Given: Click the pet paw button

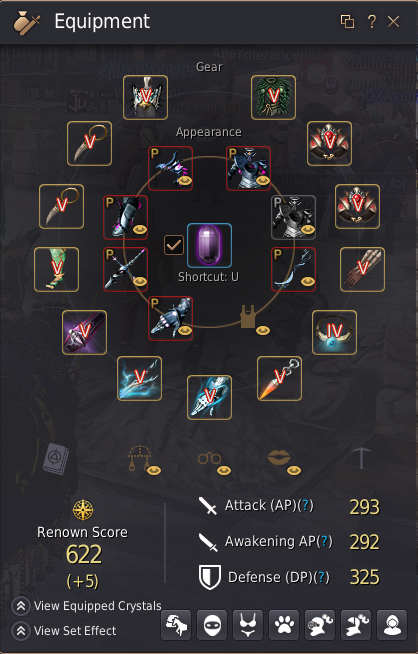Looking at the screenshot, I should coord(284,625).
